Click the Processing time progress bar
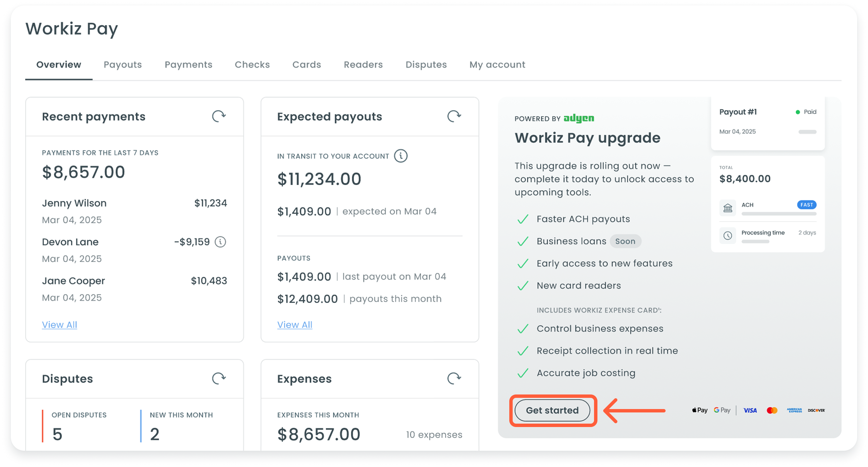 (755, 242)
